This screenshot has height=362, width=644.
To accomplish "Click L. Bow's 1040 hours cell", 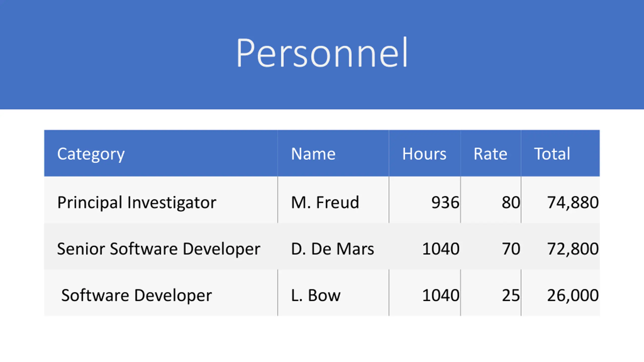I will pos(425,293).
